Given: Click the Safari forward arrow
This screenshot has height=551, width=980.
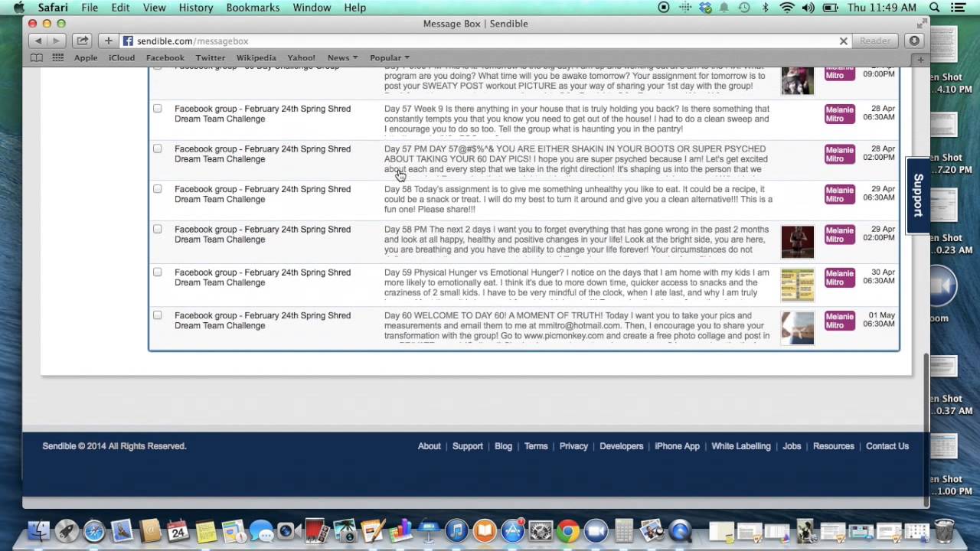Looking at the screenshot, I should (x=56, y=41).
